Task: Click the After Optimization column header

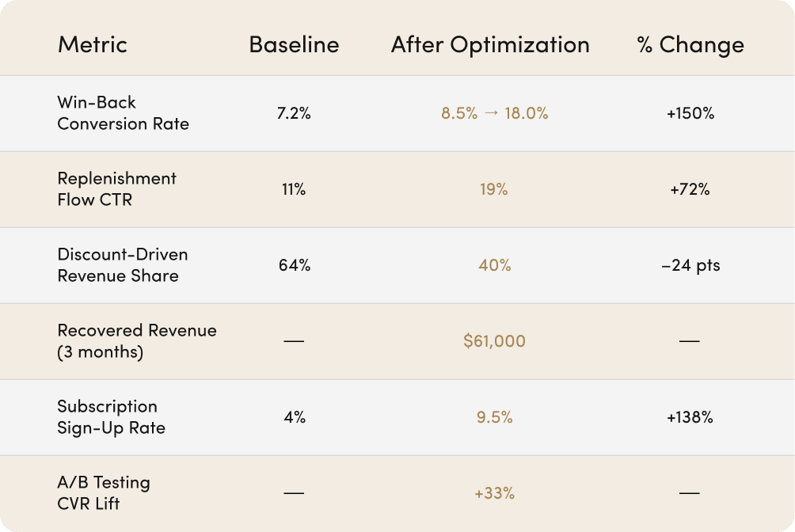Action: 490,44
